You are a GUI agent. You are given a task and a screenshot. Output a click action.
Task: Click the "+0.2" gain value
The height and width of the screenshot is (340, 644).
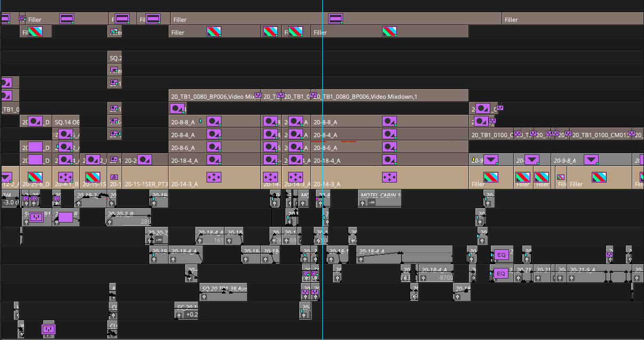tap(192, 314)
